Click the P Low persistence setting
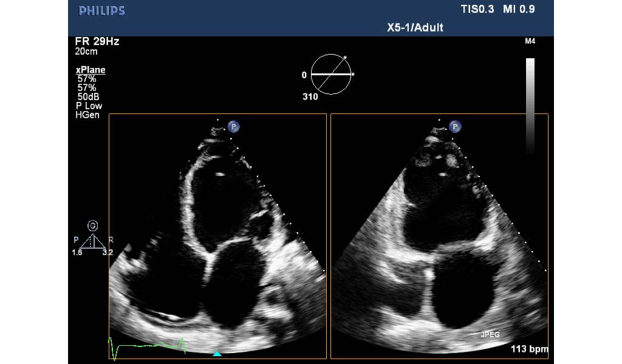 pyautogui.click(x=89, y=106)
